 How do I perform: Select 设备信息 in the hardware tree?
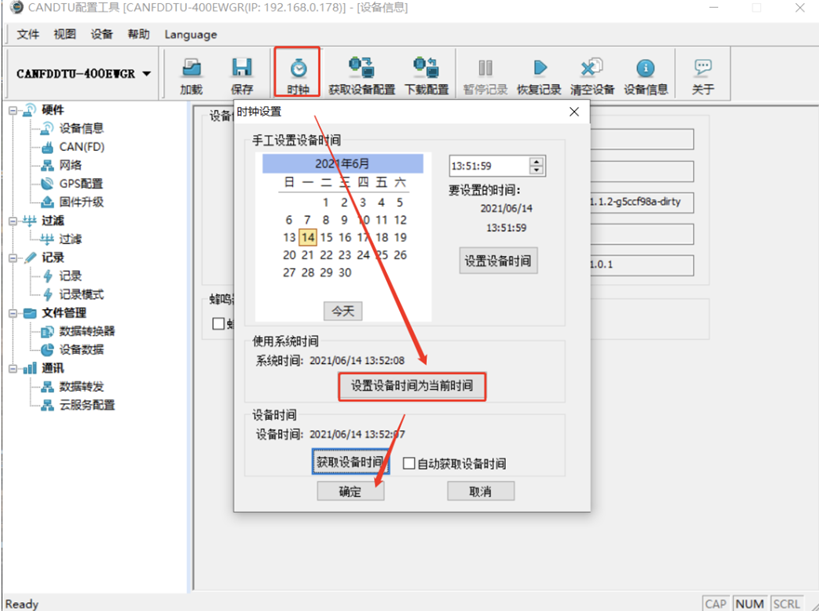81,128
